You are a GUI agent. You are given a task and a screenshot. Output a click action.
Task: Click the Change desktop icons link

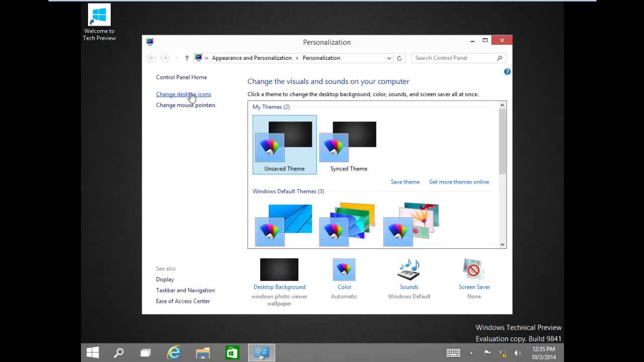point(183,95)
